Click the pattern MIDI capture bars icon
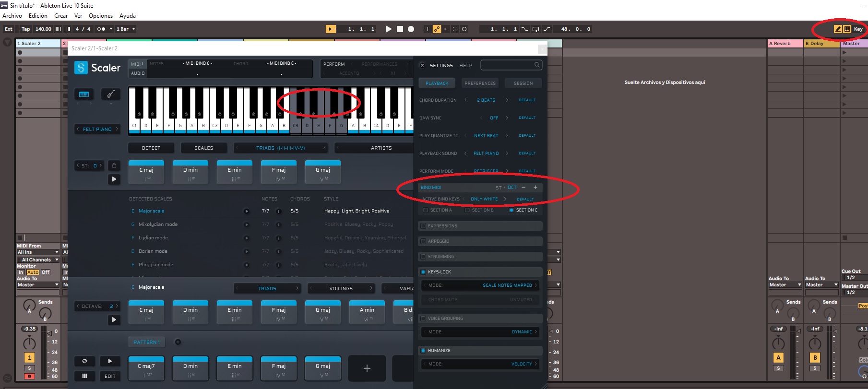Screen dimensions: 868x389 coord(85,376)
